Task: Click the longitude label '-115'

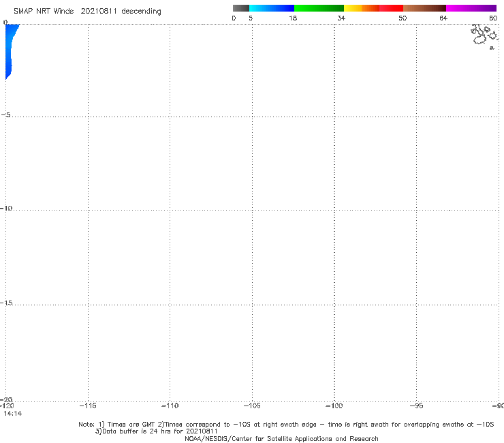Action: pos(88,406)
